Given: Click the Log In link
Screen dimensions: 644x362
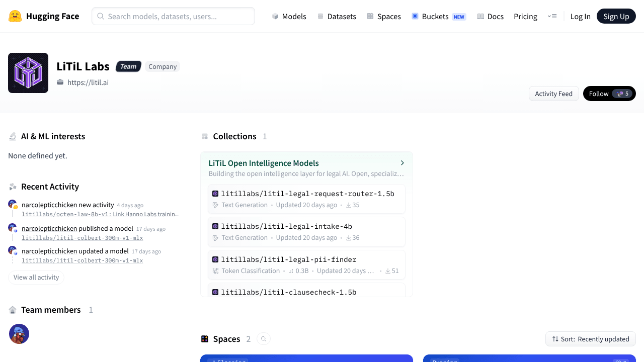Looking at the screenshot, I should 580,16.
